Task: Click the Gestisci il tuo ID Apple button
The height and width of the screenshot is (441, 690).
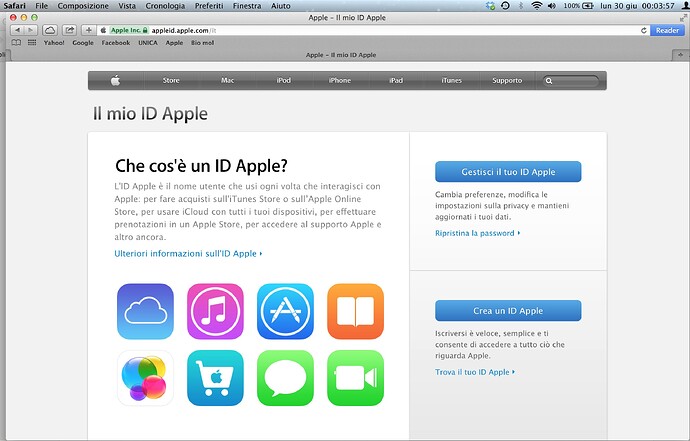Action: [x=508, y=171]
